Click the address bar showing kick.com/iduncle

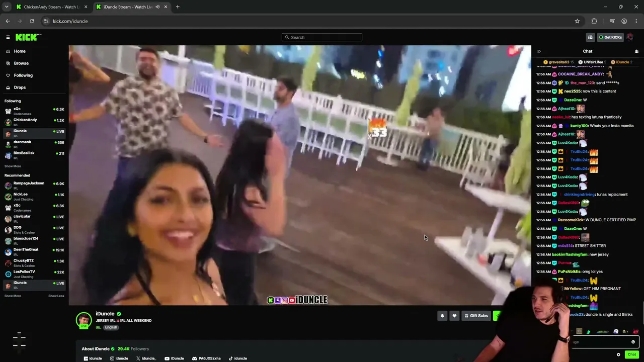[312, 21]
